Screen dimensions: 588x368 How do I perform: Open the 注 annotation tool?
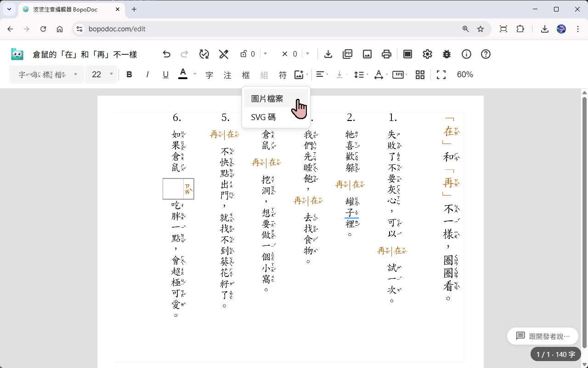[x=227, y=75]
